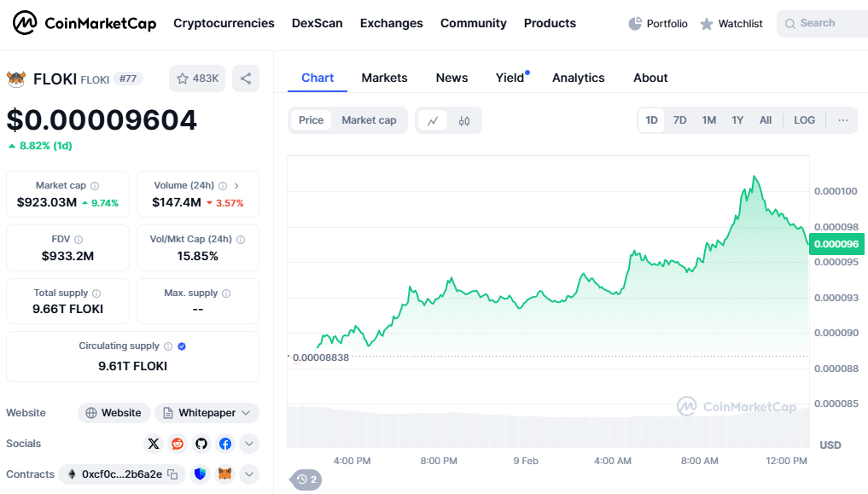The image size is (868, 494).
Task: Open FLOKI's GitHub repository link
Action: tap(201, 444)
